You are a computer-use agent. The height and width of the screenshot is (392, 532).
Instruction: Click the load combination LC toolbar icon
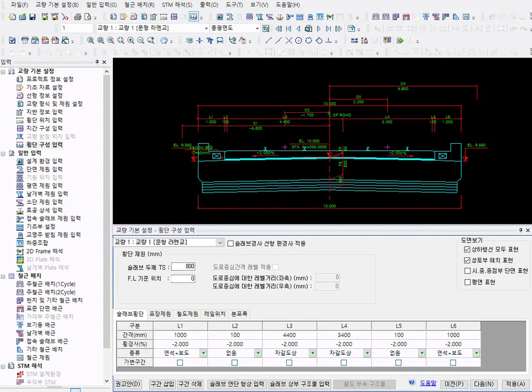pos(320,16)
